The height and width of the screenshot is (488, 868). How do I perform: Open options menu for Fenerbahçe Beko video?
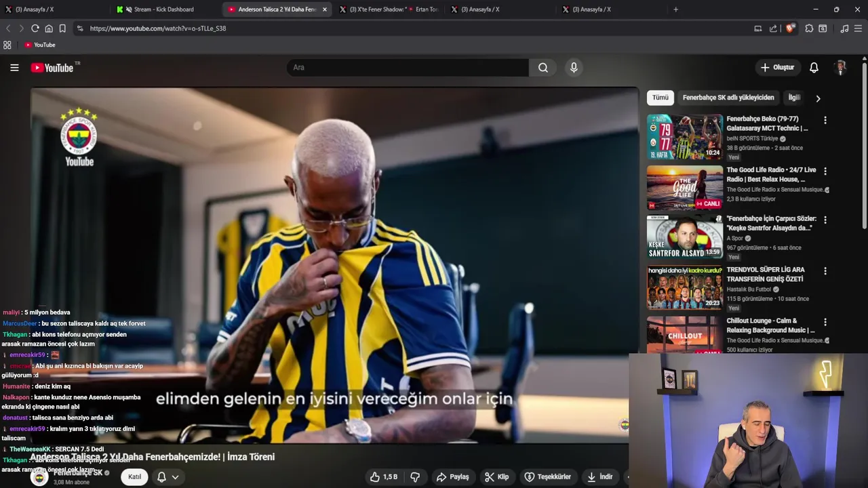tap(825, 120)
